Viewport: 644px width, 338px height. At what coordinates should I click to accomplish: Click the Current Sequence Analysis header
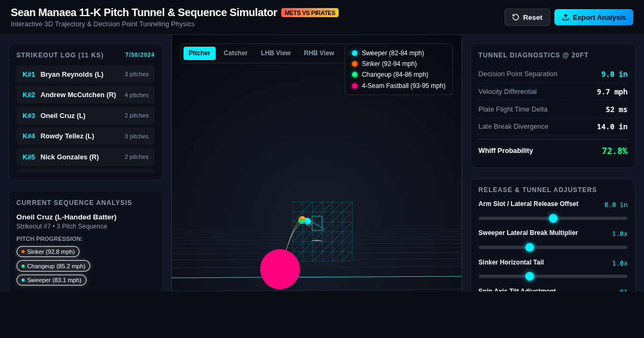pos(74,203)
